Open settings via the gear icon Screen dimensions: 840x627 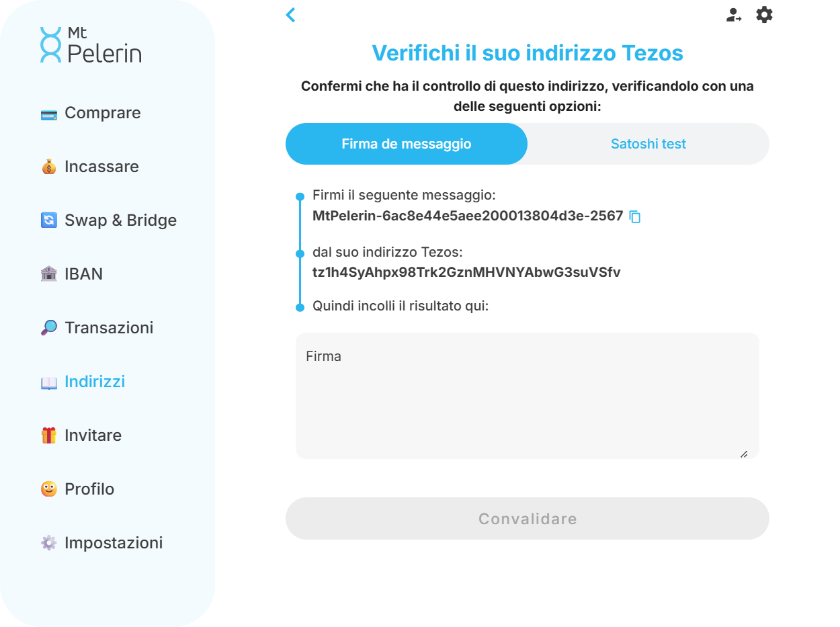(x=764, y=15)
